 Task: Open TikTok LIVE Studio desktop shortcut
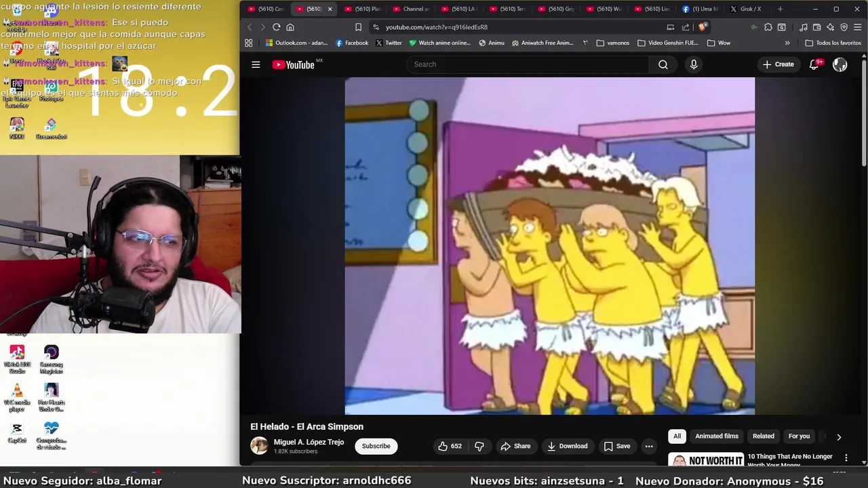coord(17,359)
